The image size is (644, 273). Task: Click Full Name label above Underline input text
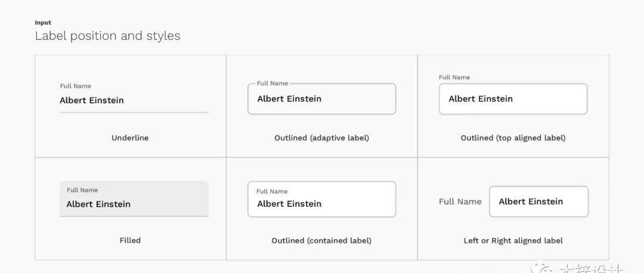(76, 86)
